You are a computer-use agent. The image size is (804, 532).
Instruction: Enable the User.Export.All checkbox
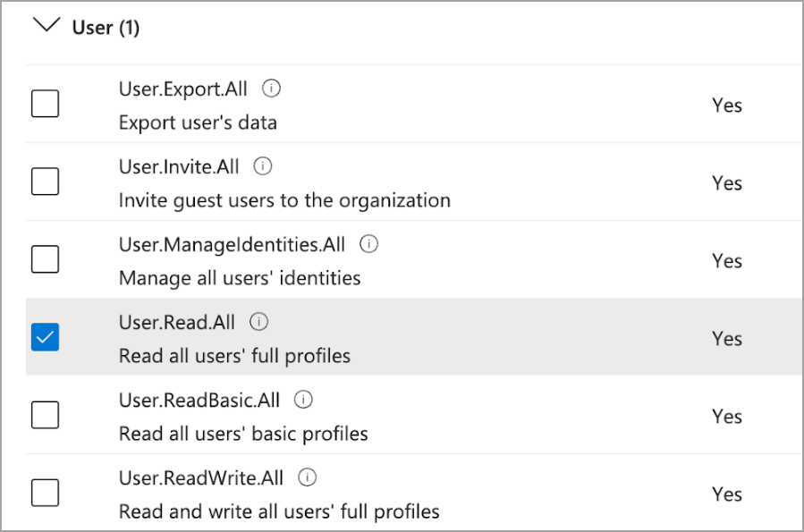click(x=45, y=105)
